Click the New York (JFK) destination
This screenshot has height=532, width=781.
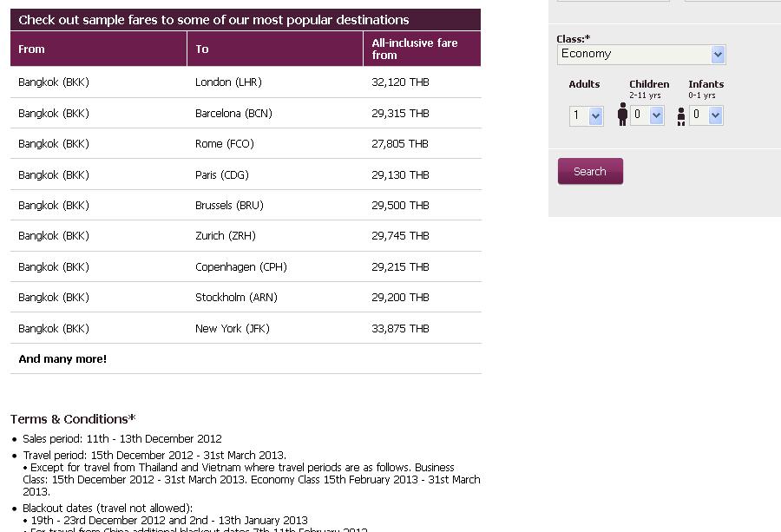coord(232,328)
